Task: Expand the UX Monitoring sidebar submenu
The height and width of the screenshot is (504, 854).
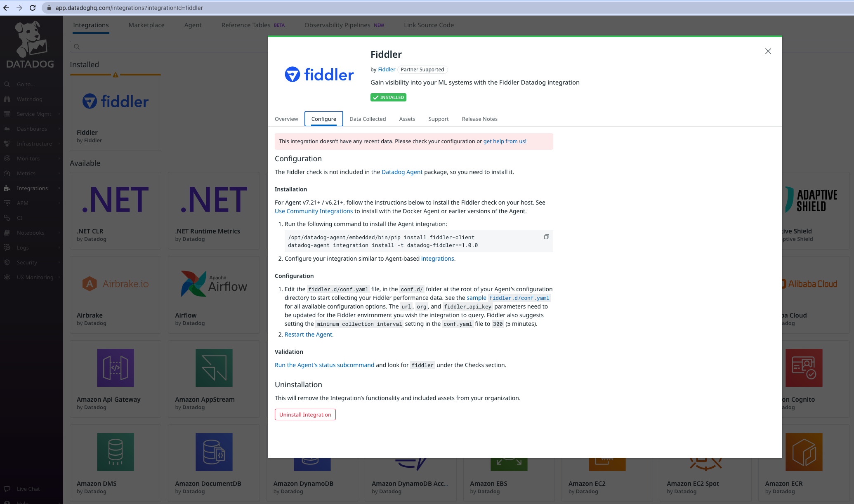Action: click(x=59, y=277)
